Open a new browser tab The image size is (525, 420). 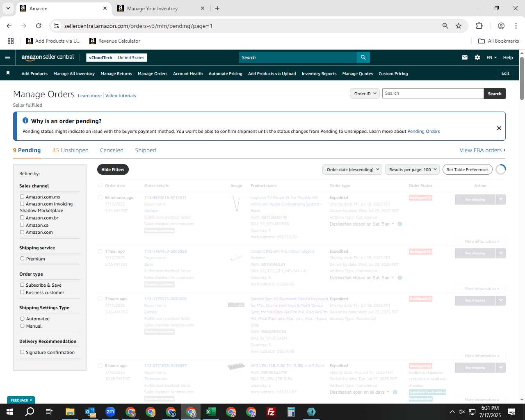tap(217, 8)
